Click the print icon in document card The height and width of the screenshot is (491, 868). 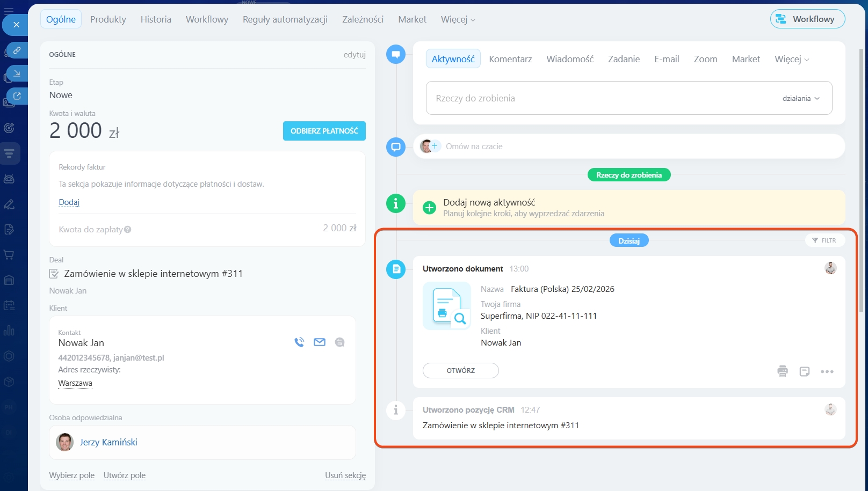(782, 371)
